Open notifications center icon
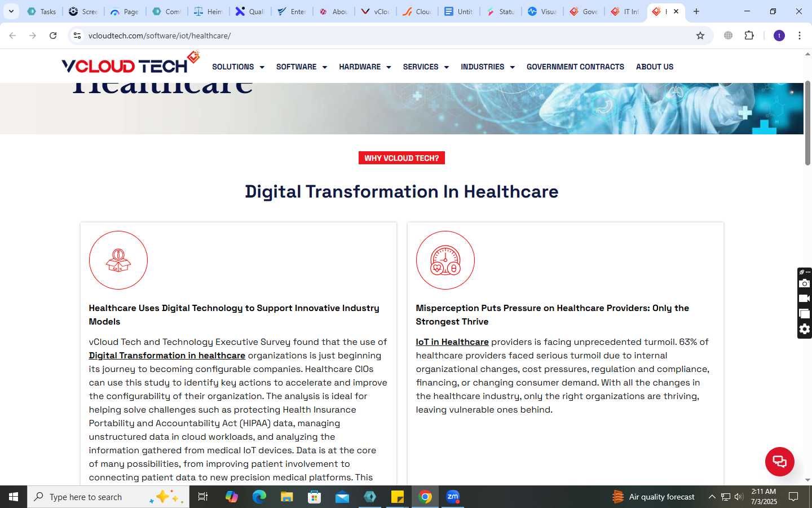812x508 pixels. pyautogui.click(x=793, y=497)
